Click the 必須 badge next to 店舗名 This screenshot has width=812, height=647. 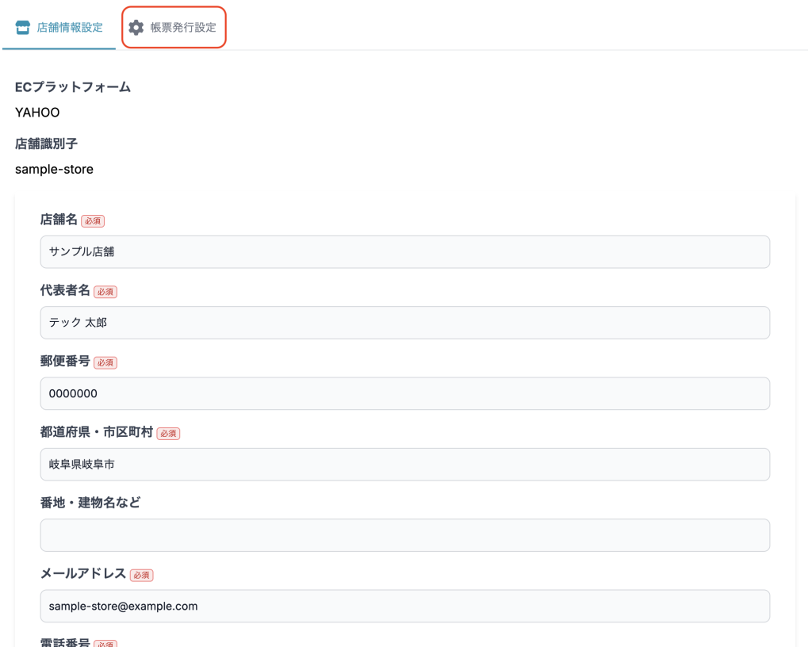point(93,221)
